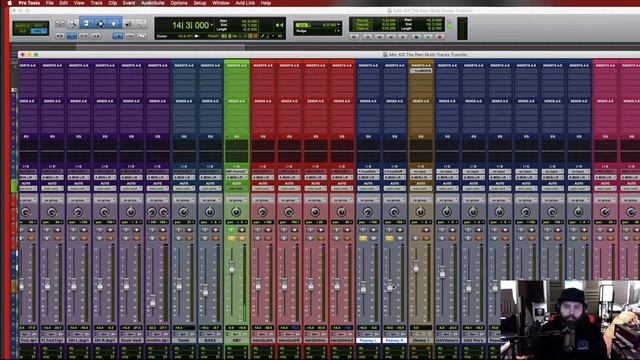
Task: Mute the BASS track
Action: (215, 238)
